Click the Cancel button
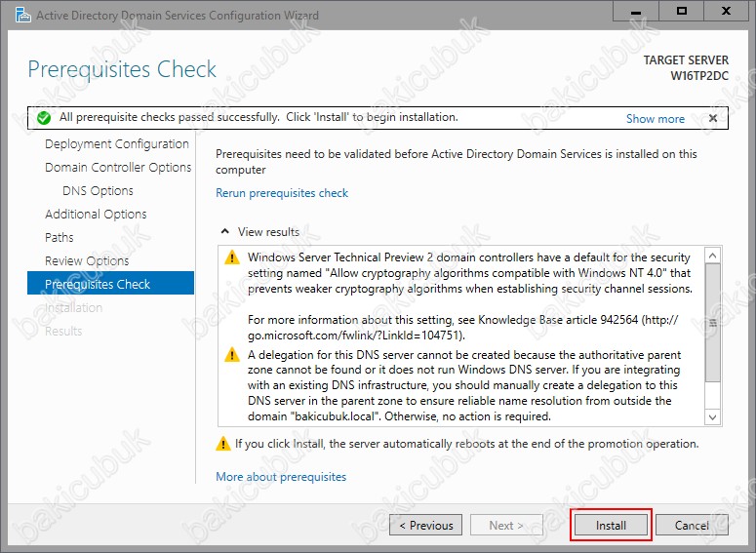This screenshot has height=553, width=756. [x=692, y=525]
